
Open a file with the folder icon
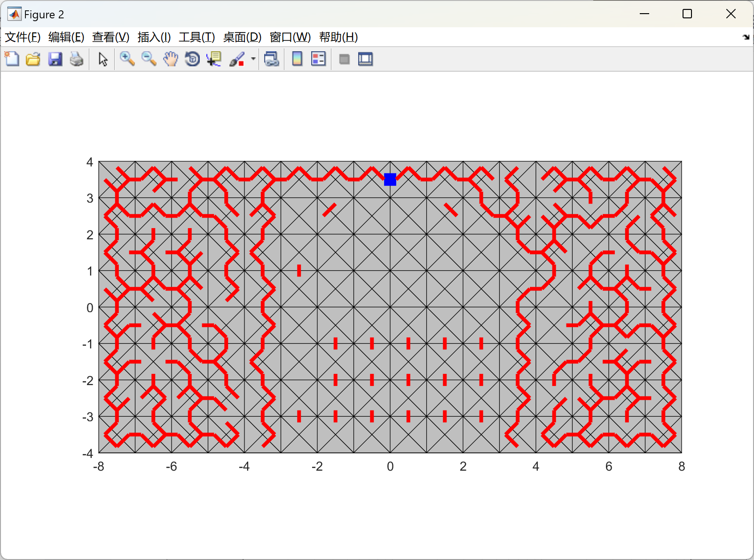tap(33, 59)
